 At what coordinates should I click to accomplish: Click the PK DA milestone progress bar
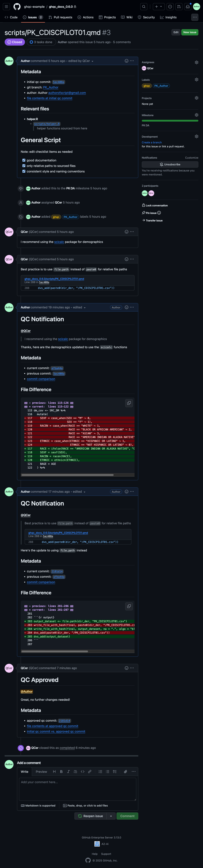170,121
